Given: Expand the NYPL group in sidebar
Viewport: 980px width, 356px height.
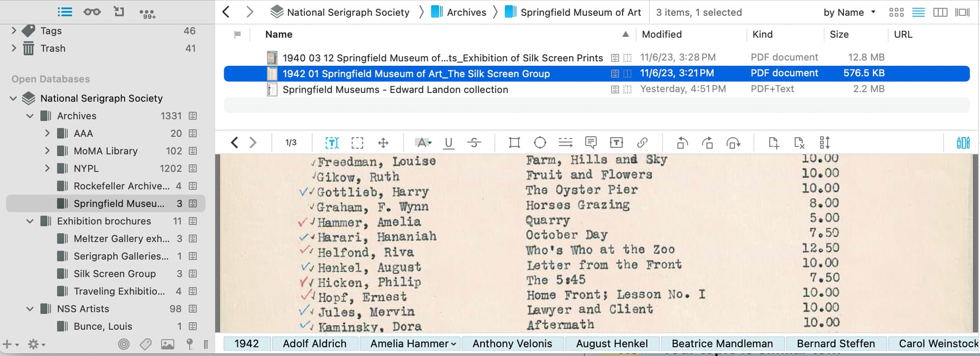Looking at the screenshot, I should coord(47,168).
